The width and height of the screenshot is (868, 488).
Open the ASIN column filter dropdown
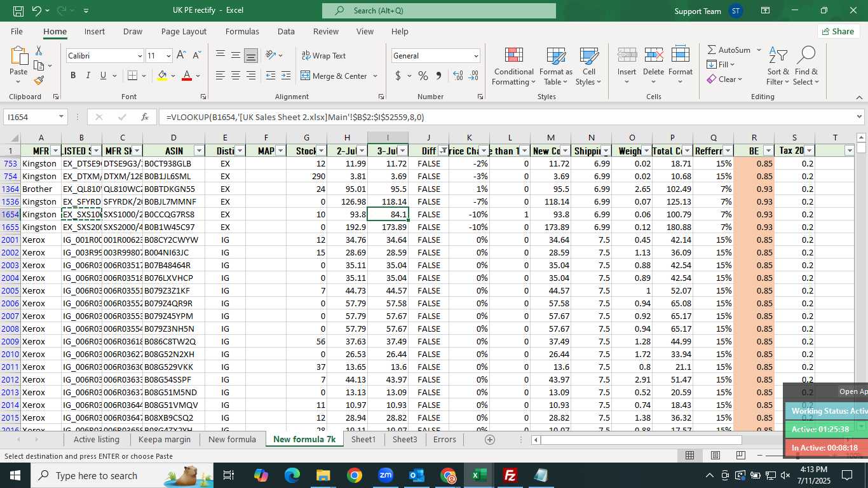tap(199, 151)
